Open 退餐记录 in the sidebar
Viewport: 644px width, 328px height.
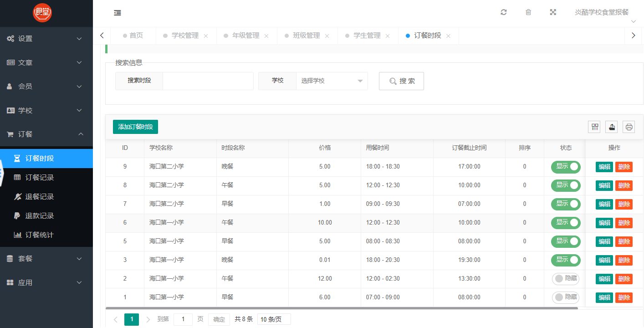point(46,197)
